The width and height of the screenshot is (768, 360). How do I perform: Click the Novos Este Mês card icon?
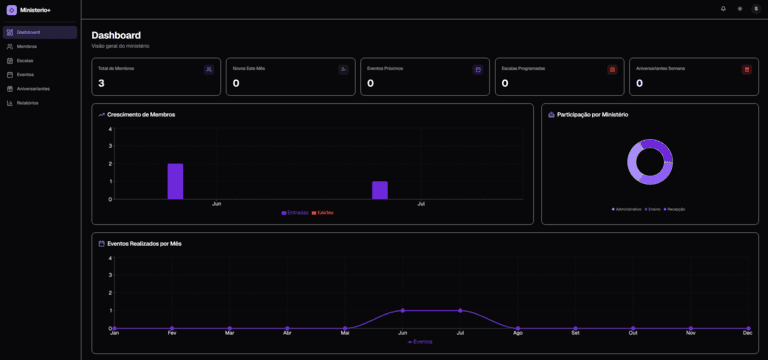point(343,70)
